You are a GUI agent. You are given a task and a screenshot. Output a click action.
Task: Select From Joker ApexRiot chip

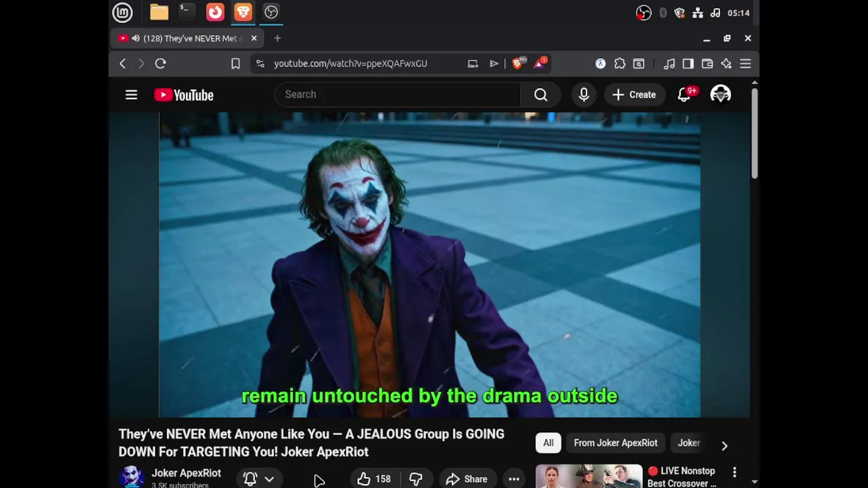616,443
